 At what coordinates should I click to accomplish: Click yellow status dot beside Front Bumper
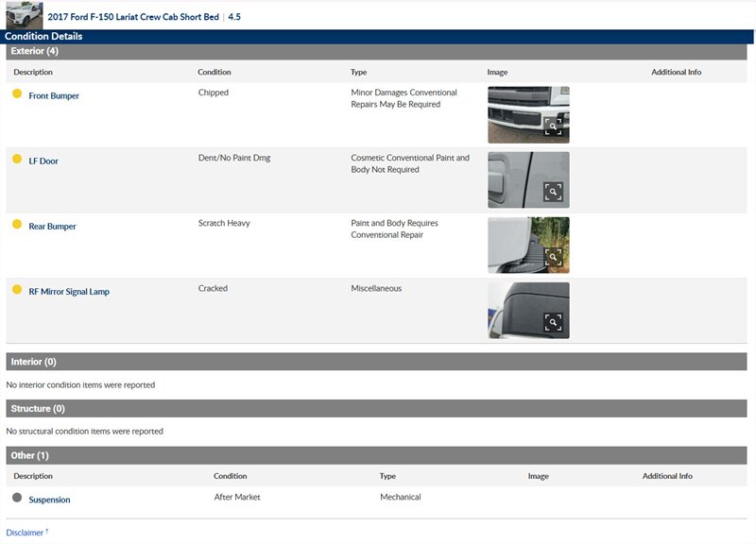click(x=17, y=93)
